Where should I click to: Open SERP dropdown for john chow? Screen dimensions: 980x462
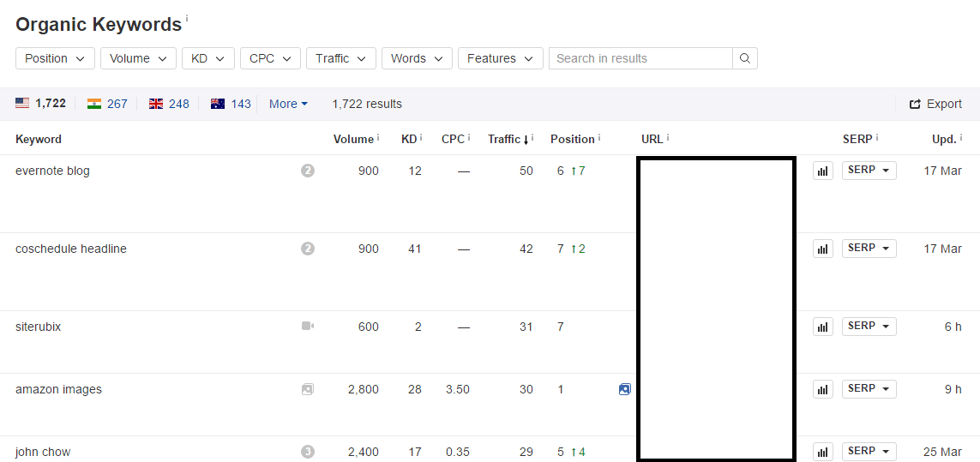point(869,452)
